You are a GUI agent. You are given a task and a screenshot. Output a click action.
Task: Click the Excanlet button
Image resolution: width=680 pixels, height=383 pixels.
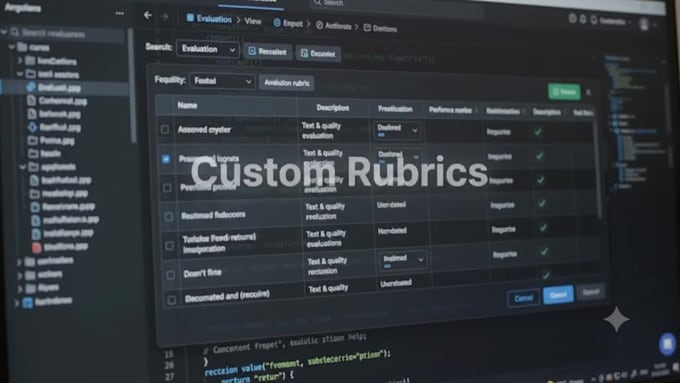[318, 54]
